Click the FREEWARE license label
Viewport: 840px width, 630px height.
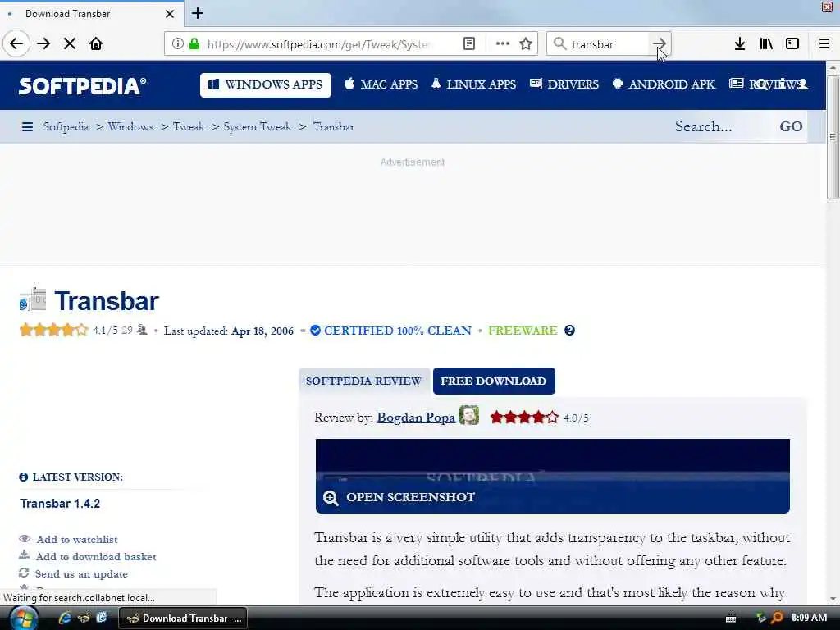[x=523, y=331]
